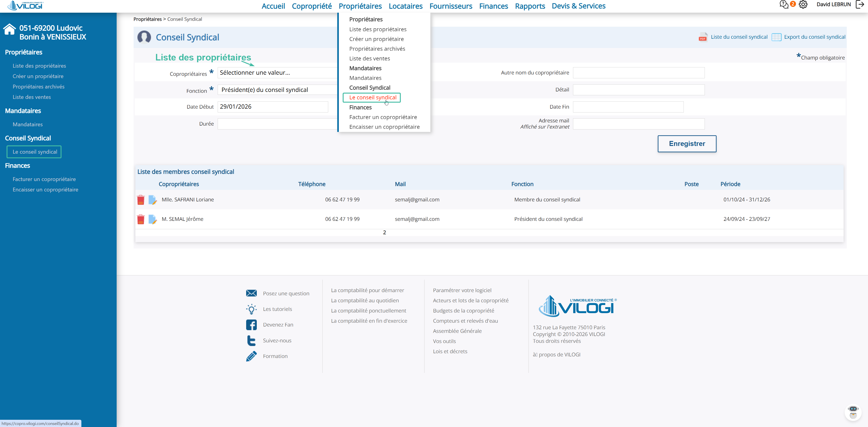Select 'Liste des ventes' in the dropdown menu
The height and width of the screenshot is (427, 868).
[x=370, y=59]
